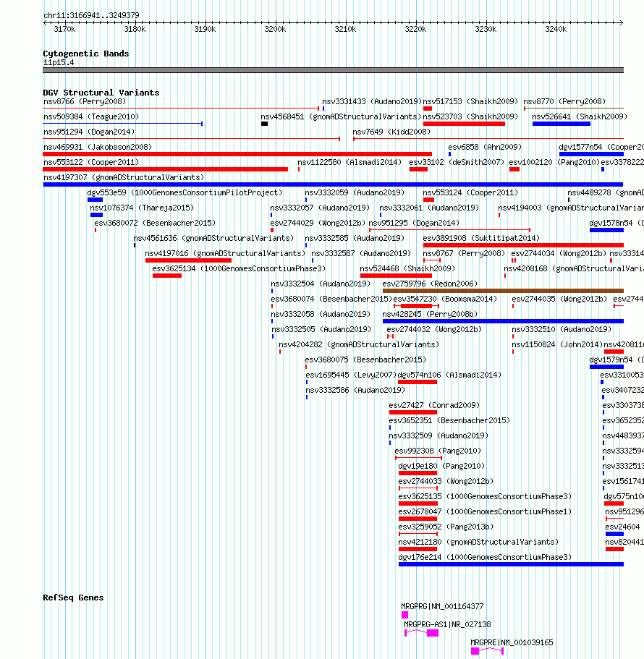
Task: Click nsv1150824 (John2014) variant label
Action: pos(557,344)
